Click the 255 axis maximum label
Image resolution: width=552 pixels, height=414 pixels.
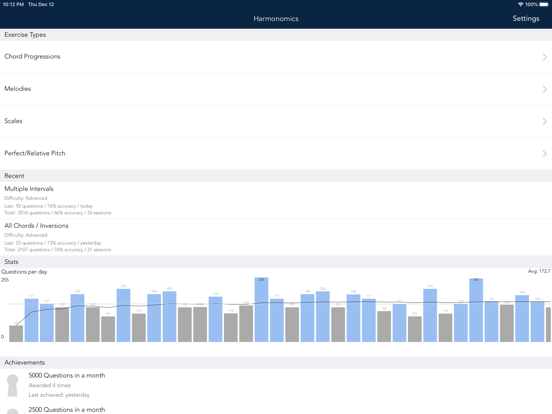point(5,280)
